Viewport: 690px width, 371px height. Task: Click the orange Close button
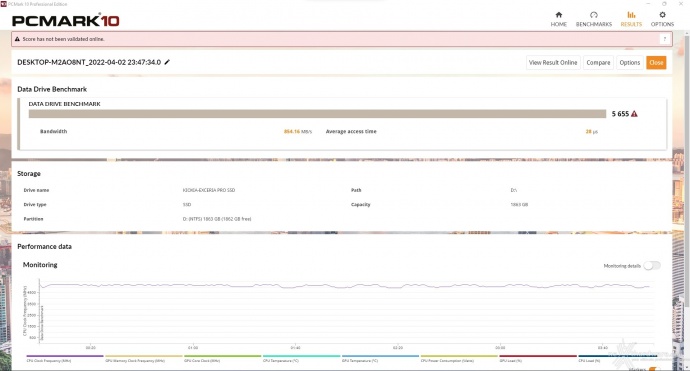[x=656, y=62]
